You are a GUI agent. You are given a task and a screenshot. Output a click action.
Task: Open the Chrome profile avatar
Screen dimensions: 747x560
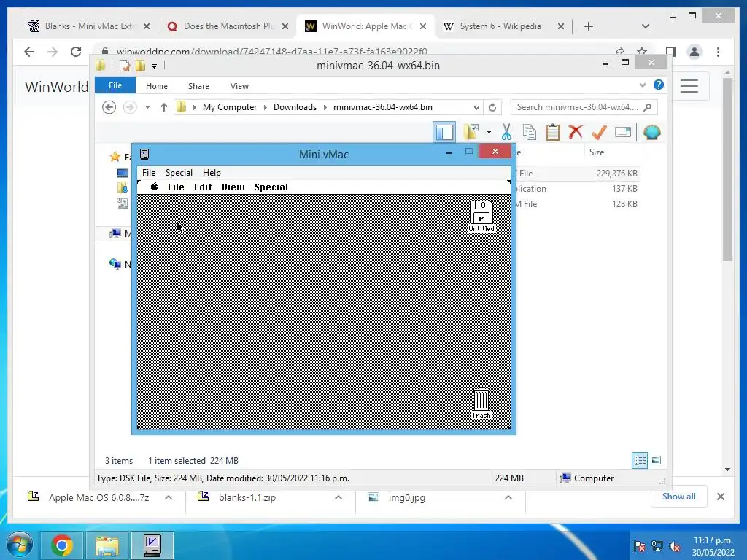(694, 52)
